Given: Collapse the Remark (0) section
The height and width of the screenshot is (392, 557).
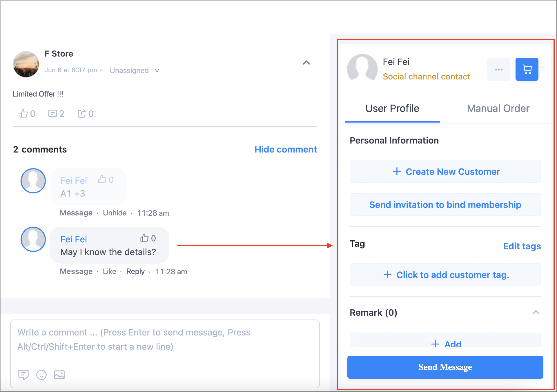Looking at the screenshot, I should click(536, 312).
